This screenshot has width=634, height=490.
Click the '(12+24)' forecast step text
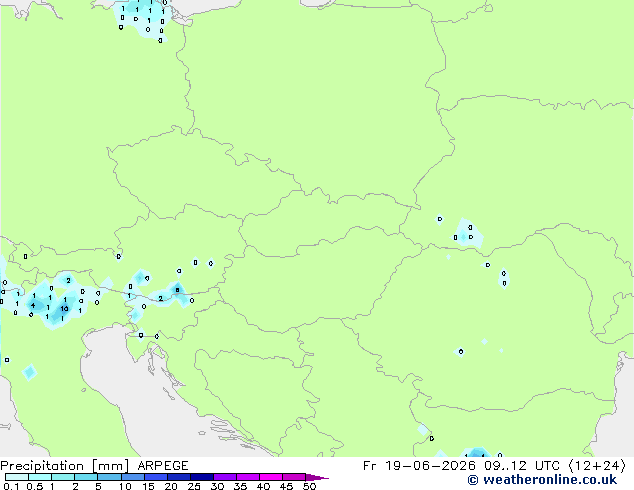point(597,466)
